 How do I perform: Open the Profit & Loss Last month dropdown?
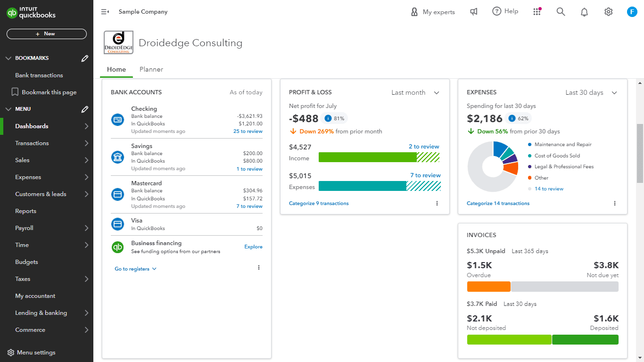tap(415, 93)
